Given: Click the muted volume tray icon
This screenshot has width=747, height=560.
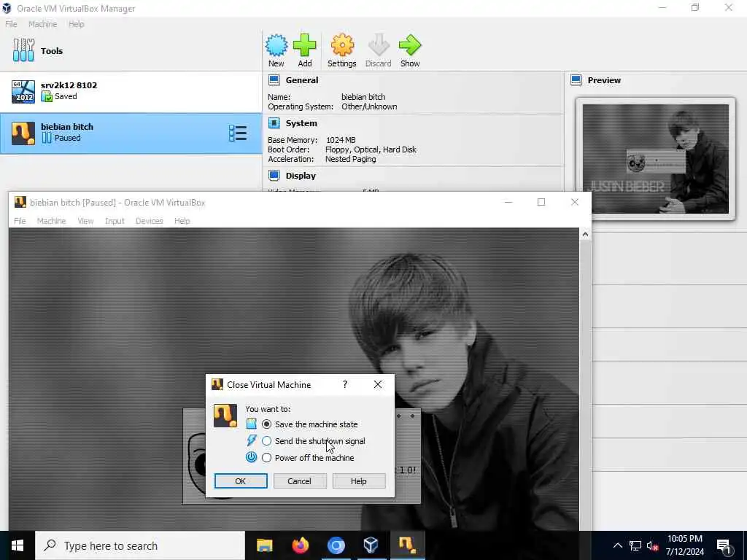Looking at the screenshot, I should 653,545.
